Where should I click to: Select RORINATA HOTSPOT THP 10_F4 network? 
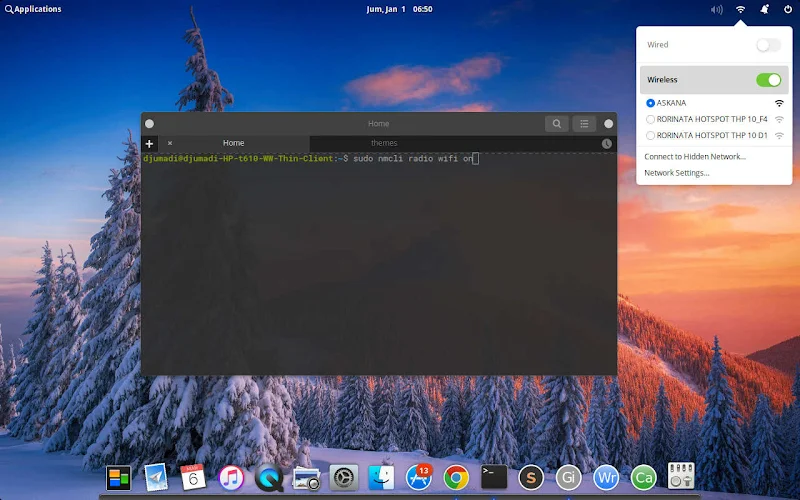click(x=714, y=119)
